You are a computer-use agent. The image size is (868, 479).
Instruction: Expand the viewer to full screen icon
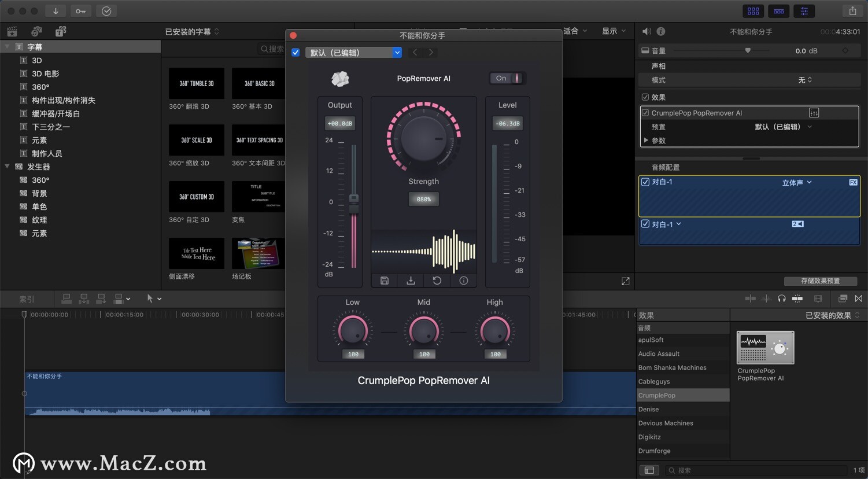625,281
